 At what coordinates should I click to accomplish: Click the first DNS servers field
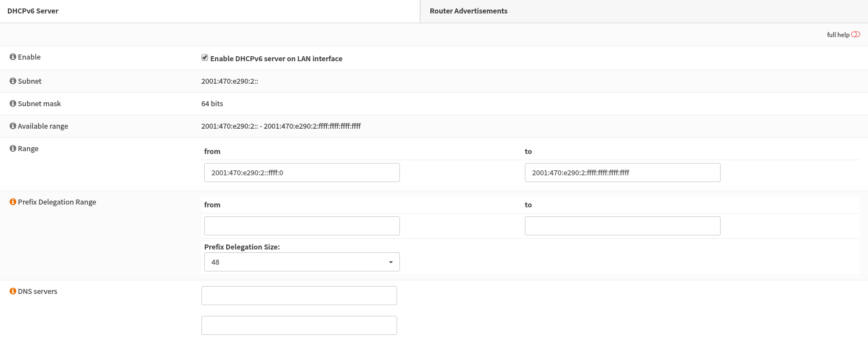click(299, 296)
